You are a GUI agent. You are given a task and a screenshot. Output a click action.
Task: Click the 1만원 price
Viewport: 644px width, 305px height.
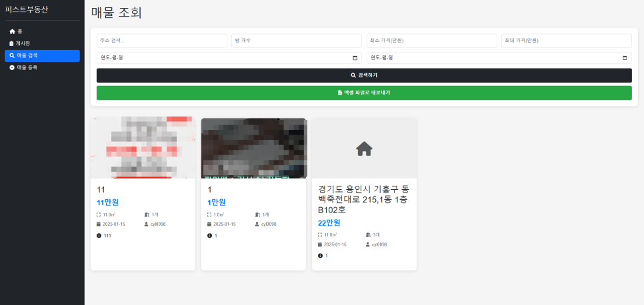pyautogui.click(x=217, y=202)
